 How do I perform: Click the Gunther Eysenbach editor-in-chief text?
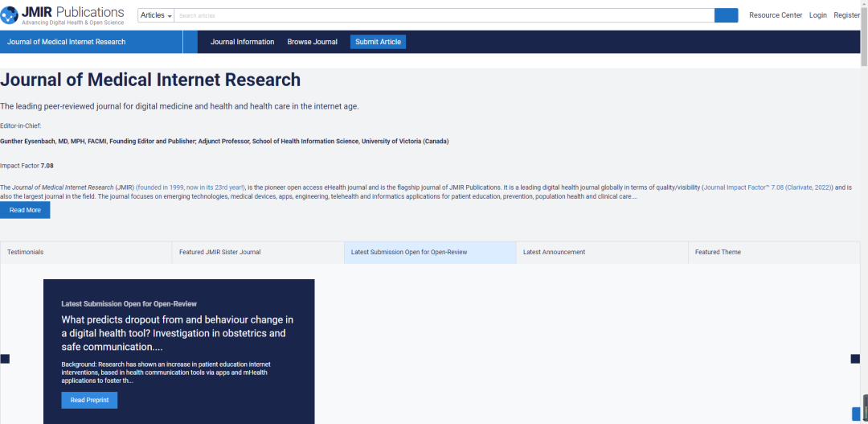(x=224, y=142)
